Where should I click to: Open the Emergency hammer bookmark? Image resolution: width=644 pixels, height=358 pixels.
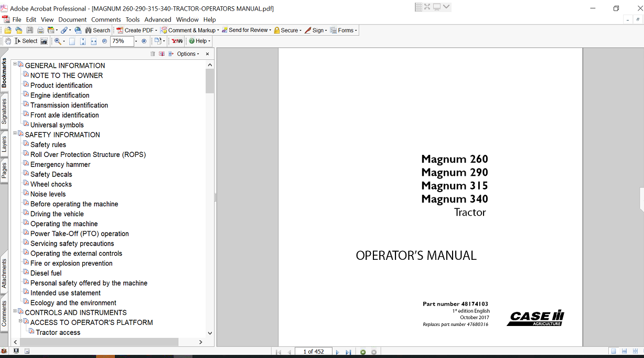[x=60, y=164]
